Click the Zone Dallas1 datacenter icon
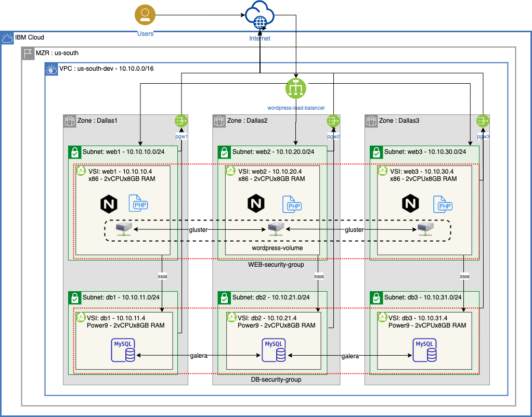This screenshot has height=417, width=532. pyautogui.click(x=70, y=121)
